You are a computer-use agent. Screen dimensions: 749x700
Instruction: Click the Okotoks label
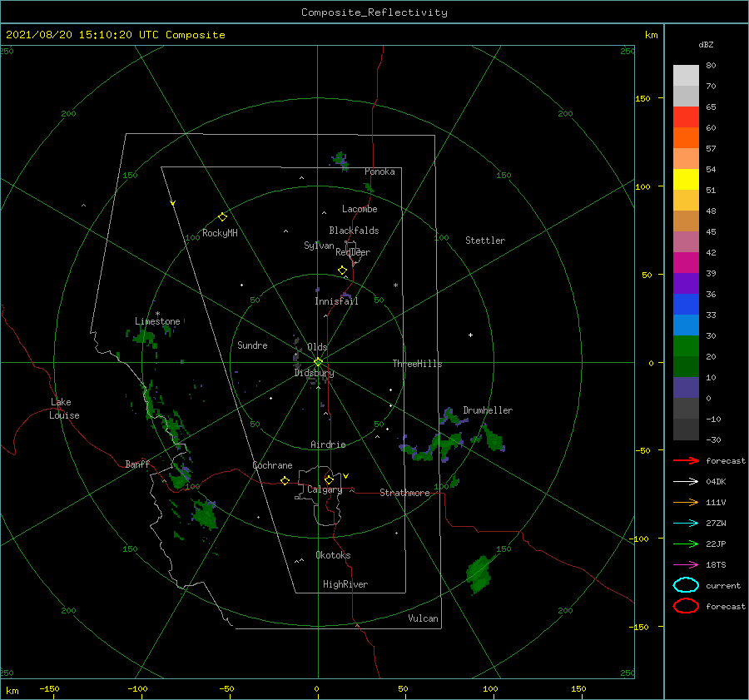tap(333, 555)
